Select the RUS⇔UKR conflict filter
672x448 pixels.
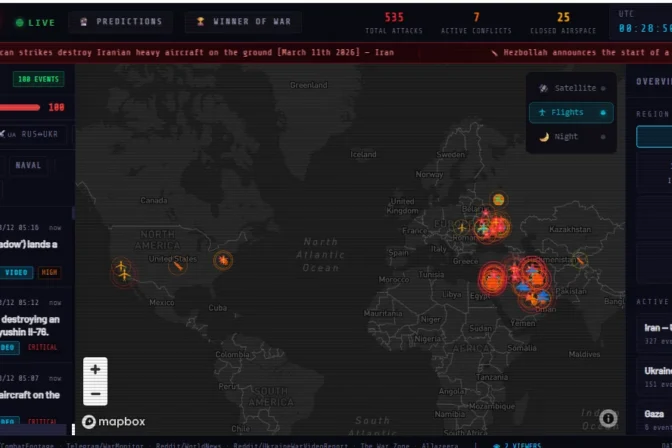pos(33,134)
